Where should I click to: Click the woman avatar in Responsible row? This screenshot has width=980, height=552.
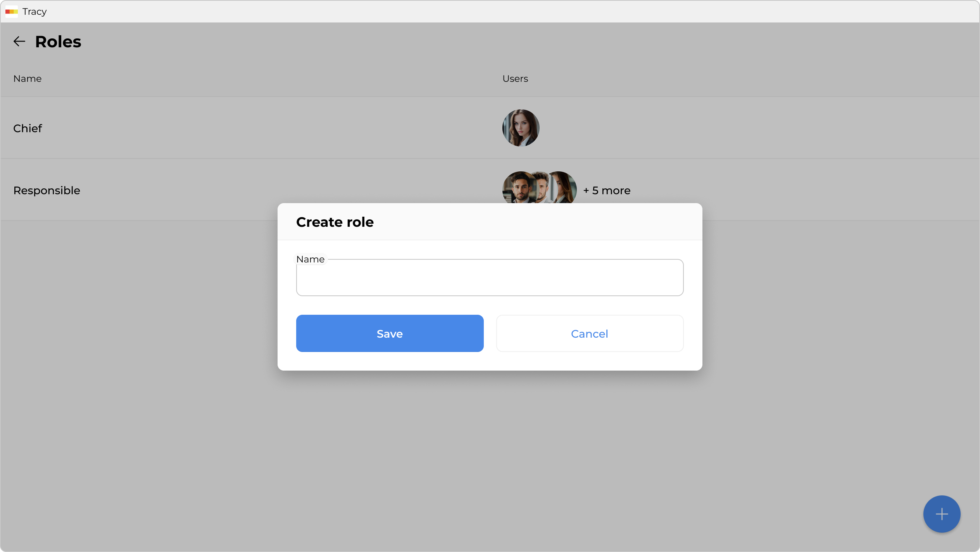565,188
